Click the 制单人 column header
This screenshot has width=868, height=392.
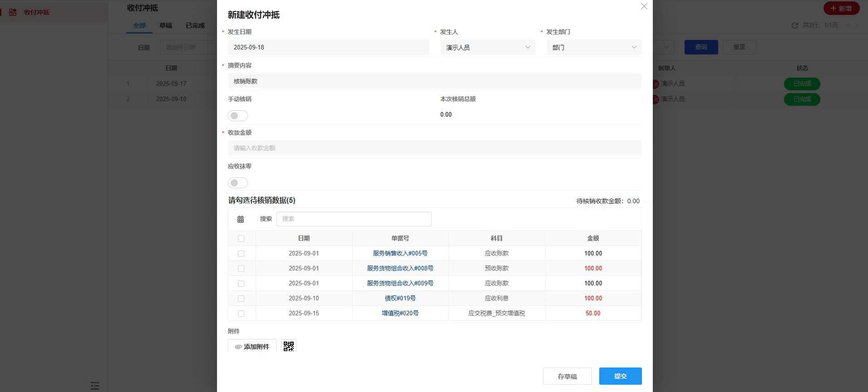click(666, 68)
